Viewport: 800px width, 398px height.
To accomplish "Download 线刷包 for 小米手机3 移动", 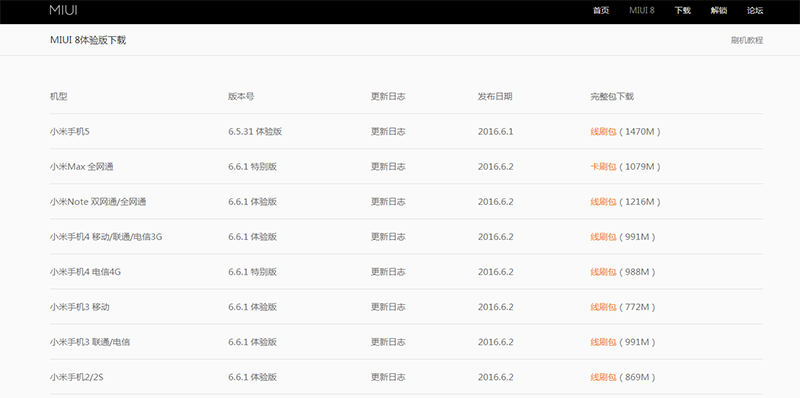I will [604, 307].
